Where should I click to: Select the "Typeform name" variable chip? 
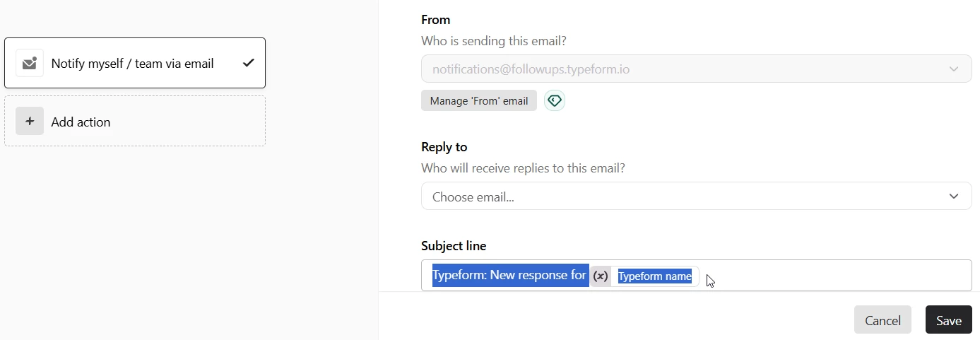click(654, 276)
